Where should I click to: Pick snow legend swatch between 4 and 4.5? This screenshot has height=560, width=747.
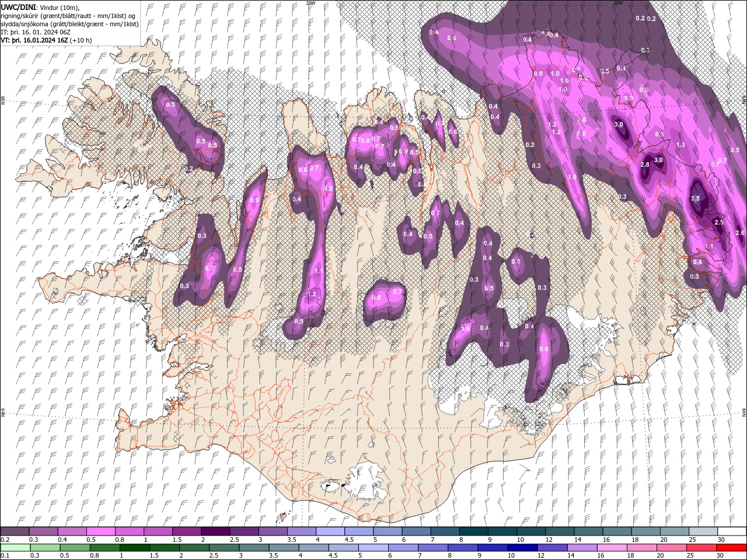pos(330,531)
